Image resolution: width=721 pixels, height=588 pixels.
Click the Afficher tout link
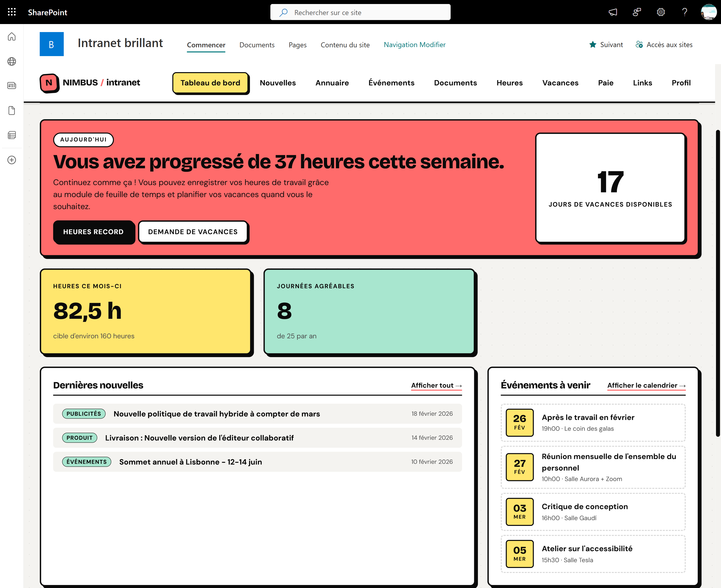pyautogui.click(x=436, y=385)
